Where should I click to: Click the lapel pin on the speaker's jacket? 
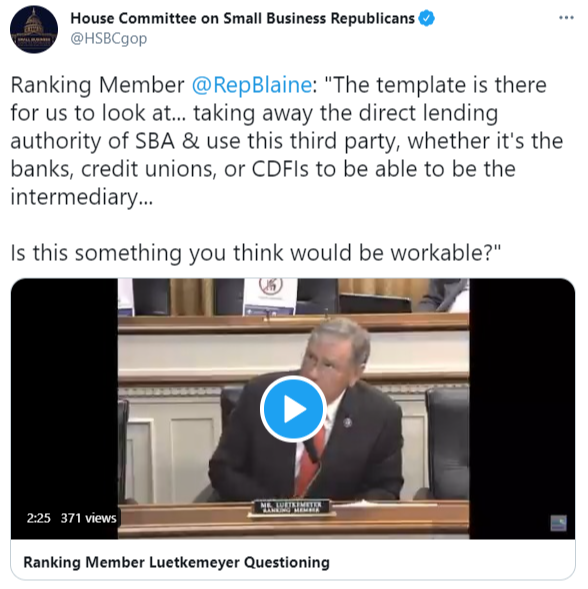pos(348,422)
